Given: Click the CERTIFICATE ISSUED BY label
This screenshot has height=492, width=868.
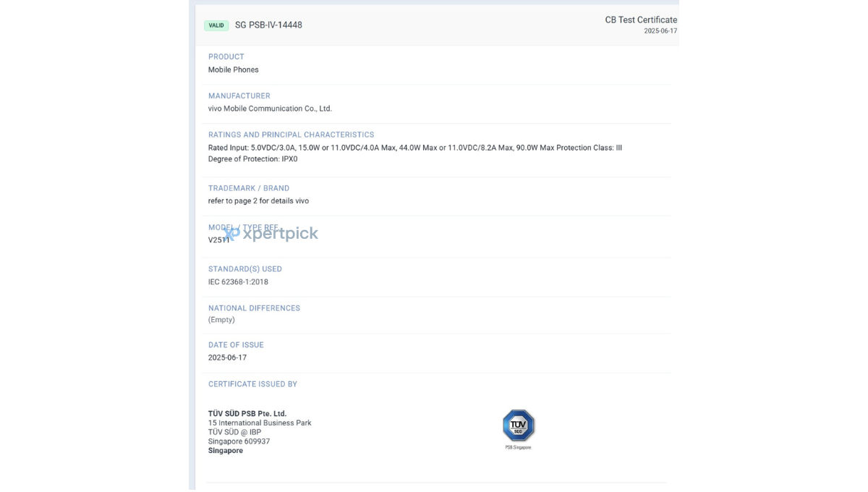Looking at the screenshot, I should 252,384.
